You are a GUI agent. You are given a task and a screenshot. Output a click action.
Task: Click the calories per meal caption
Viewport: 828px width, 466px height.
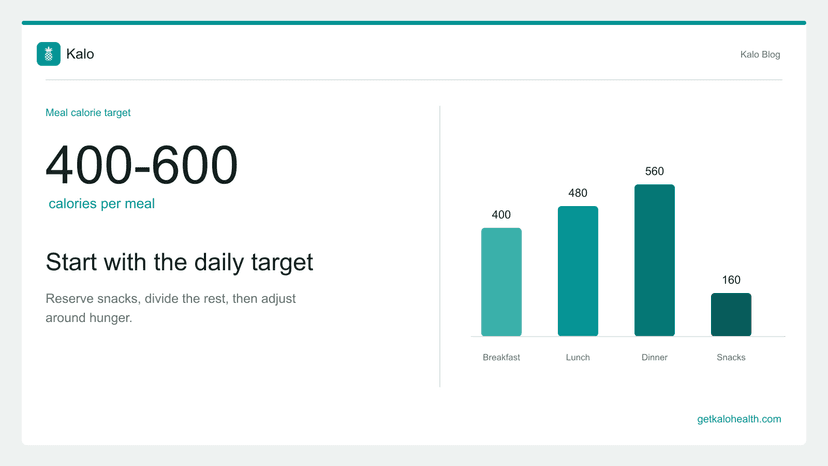[x=101, y=203]
